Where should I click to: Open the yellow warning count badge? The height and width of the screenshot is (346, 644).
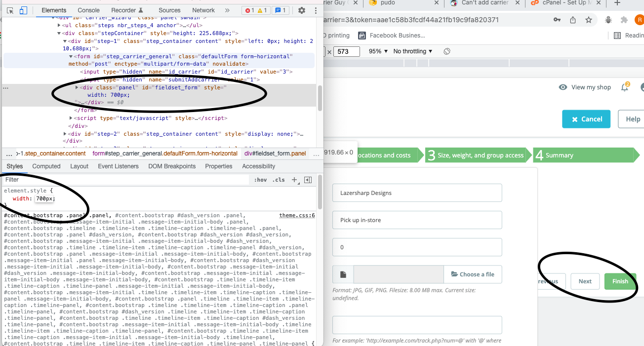pos(262,10)
